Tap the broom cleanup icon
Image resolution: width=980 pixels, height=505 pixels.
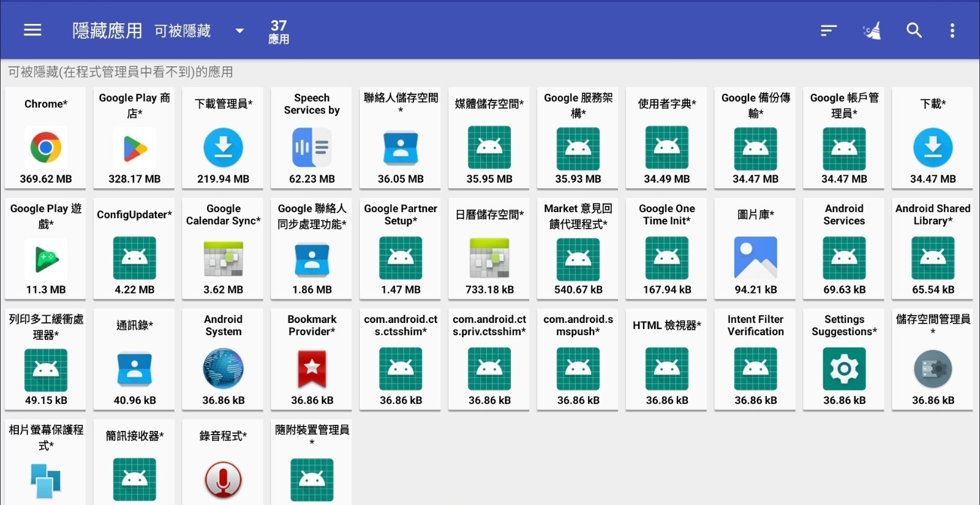(x=872, y=30)
